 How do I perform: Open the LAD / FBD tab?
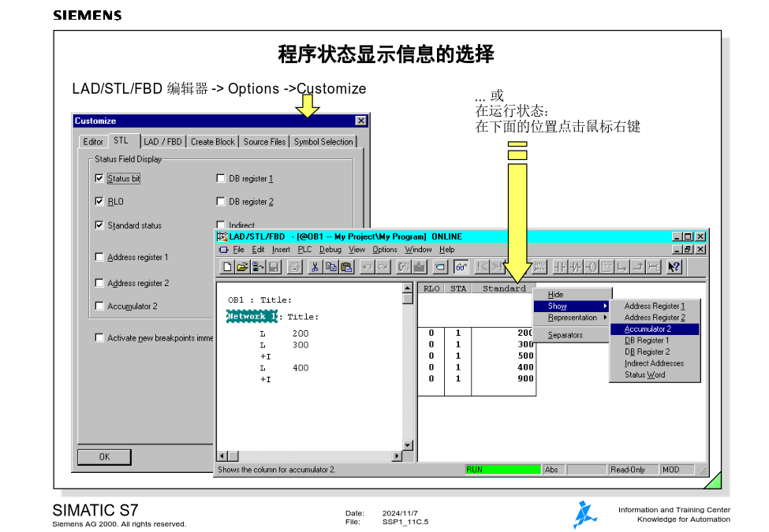(162, 142)
